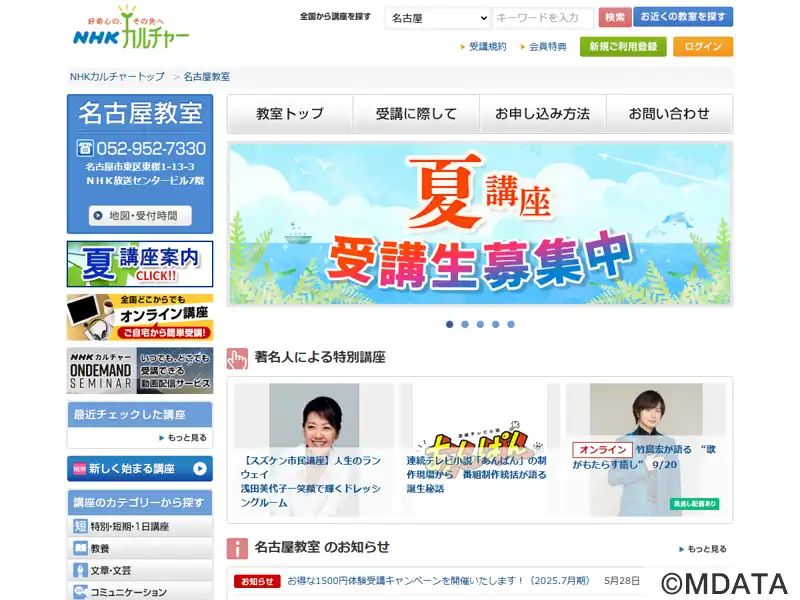Open the 文章・文芸 category
800x600 pixels.
point(140,570)
